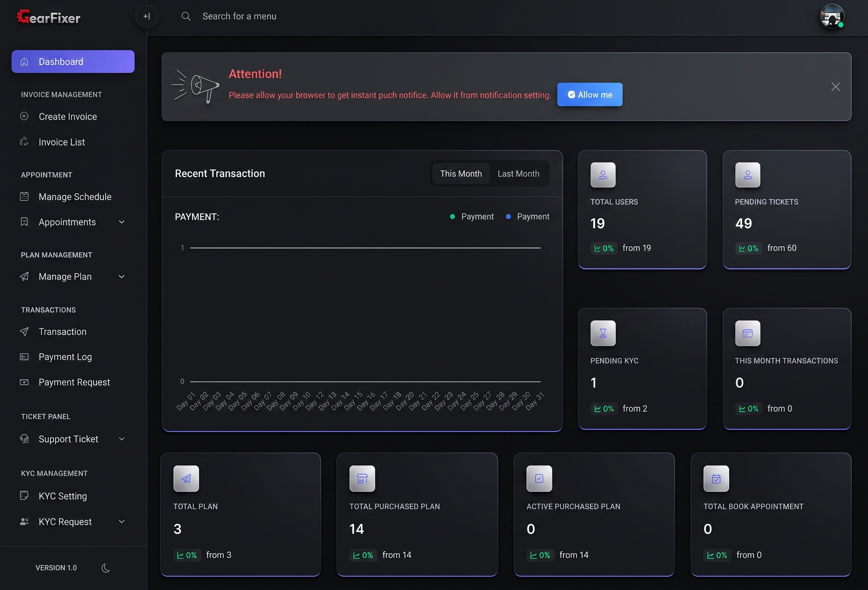The width and height of the screenshot is (868, 590).
Task: Toggle dark mode with the moon icon
Action: coord(106,568)
